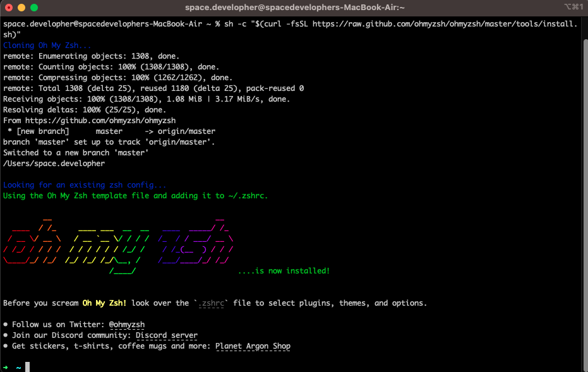The image size is (588, 372).
Task: Click "Using the Oh My Zsh template" line
Action: [x=136, y=196]
